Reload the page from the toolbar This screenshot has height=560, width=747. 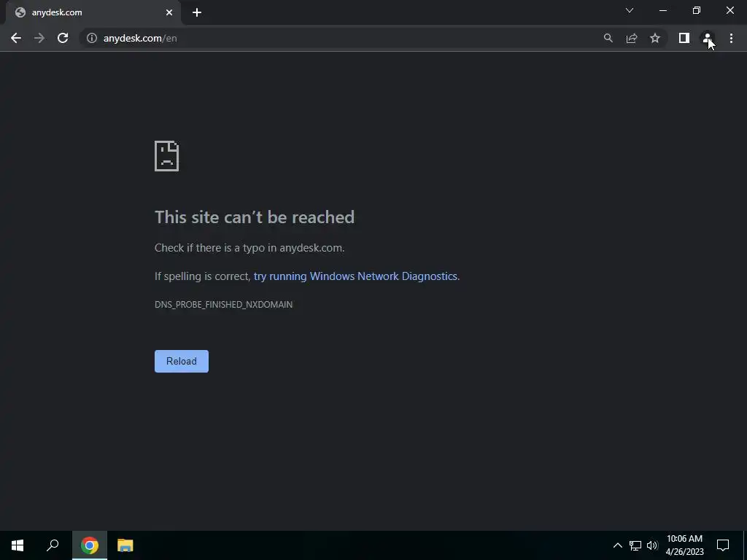point(63,38)
